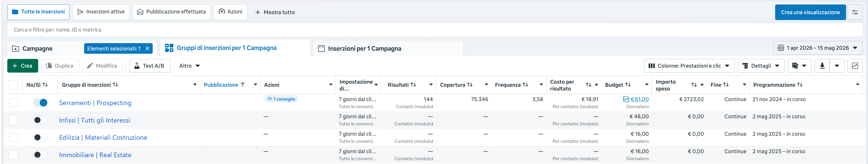The height and width of the screenshot is (164, 868).
Task: Click the Modifica button
Action: (x=102, y=66)
